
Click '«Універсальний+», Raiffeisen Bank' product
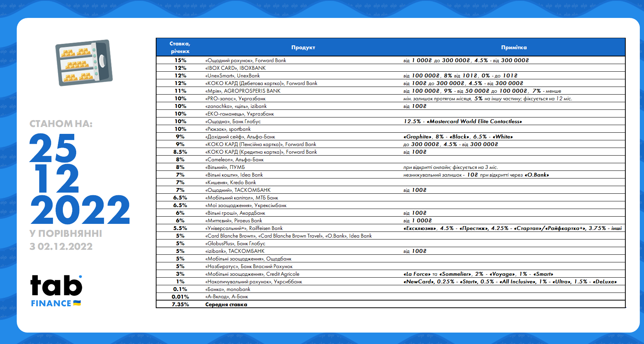coord(244,228)
